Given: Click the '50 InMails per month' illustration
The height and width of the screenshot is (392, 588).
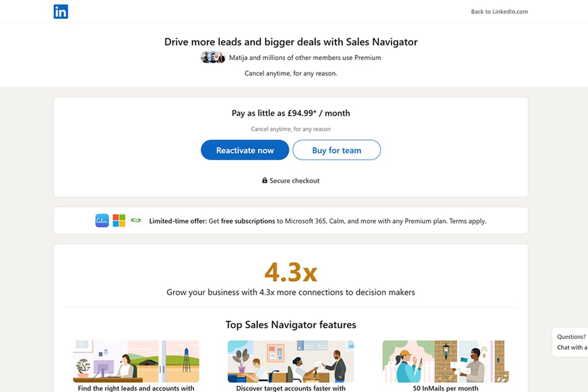Looking at the screenshot, I should (446, 361).
